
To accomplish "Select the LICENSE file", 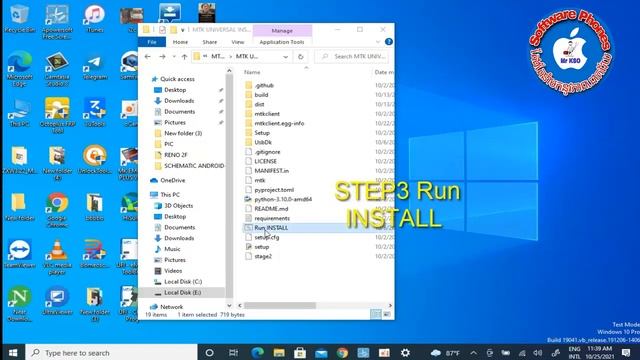I will click(x=265, y=161).
